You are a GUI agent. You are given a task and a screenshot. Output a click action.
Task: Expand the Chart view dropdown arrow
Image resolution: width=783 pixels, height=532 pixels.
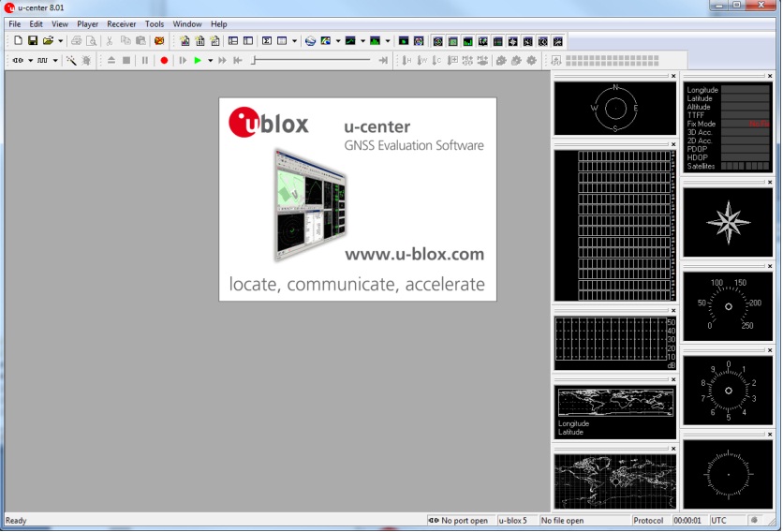362,41
